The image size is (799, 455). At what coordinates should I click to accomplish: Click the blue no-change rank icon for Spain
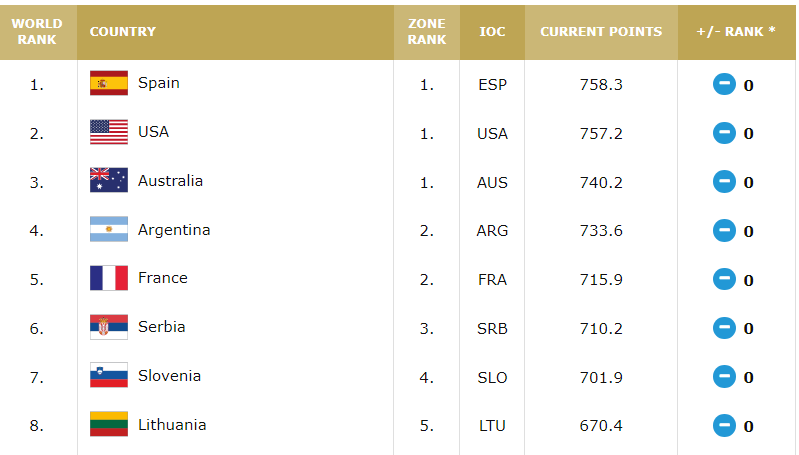pos(724,84)
